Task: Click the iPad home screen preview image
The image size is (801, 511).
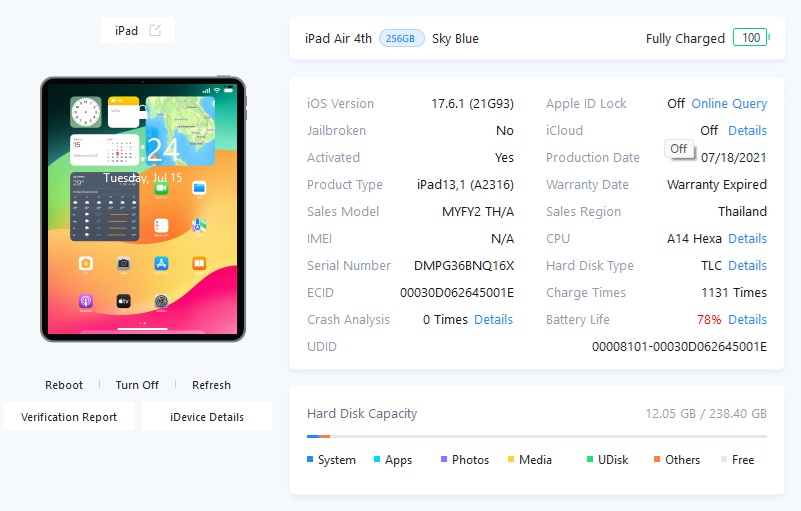Action: 143,209
